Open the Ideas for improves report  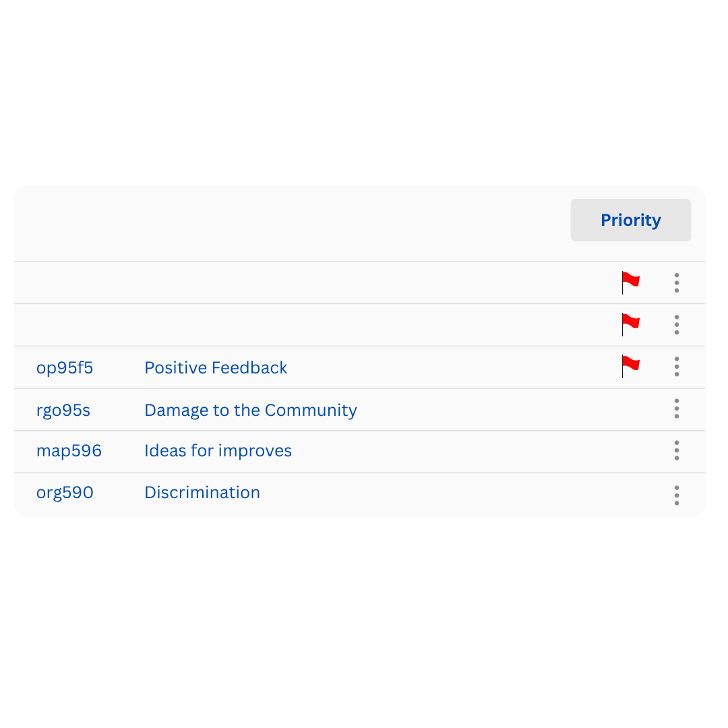click(x=218, y=451)
